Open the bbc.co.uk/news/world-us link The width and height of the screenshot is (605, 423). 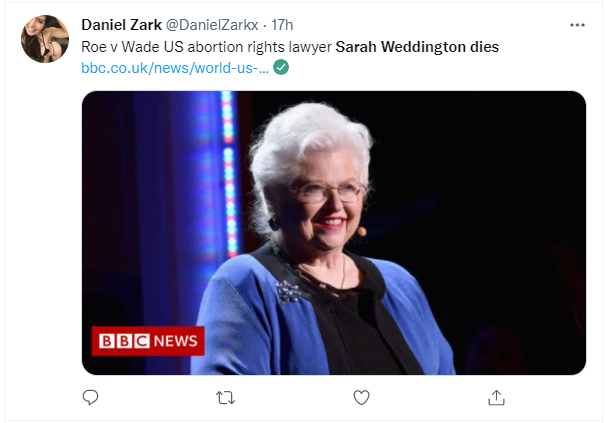[x=175, y=68]
